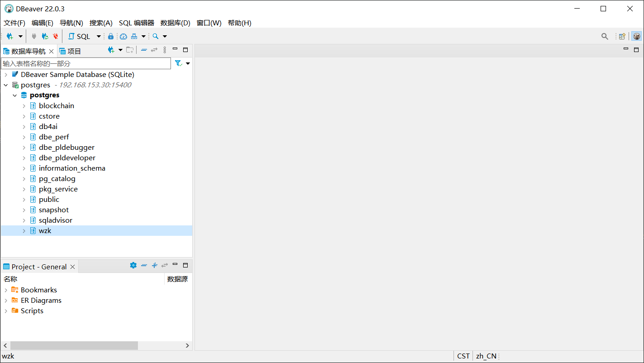Open the dropdown arrow next to the filter funnel
This screenshot has height=363, width=644.
(188, 64)
